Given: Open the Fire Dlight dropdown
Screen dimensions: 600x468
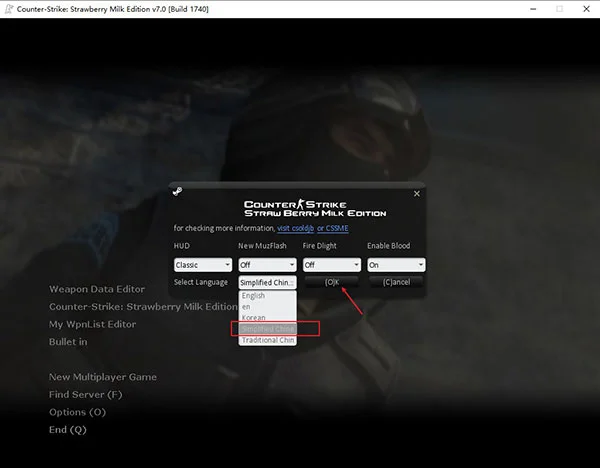Looking at the screenshot, I should (x=332, y=265).
